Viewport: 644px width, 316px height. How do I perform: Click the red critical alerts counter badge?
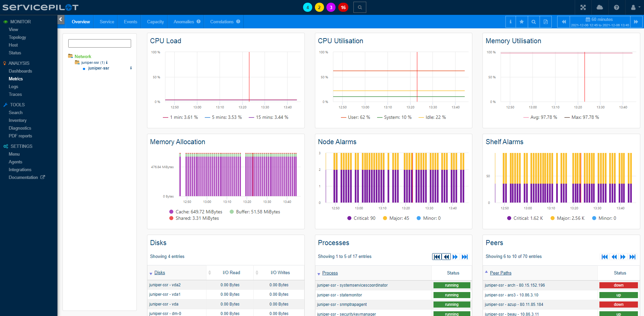343,7
